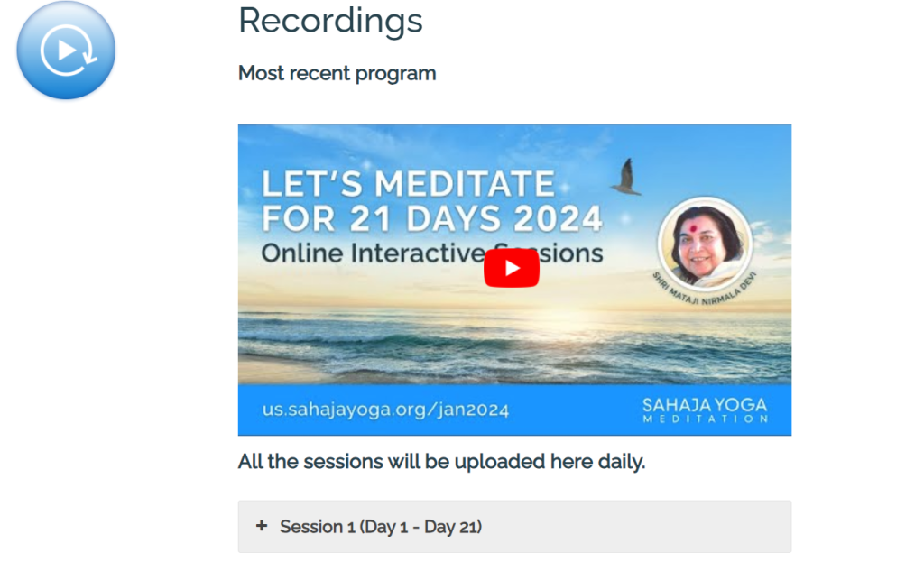The width and height of the screenshot is (924, 571).
Task: Click the blue circular Recordings replay icon
Action: coord(66,51)
